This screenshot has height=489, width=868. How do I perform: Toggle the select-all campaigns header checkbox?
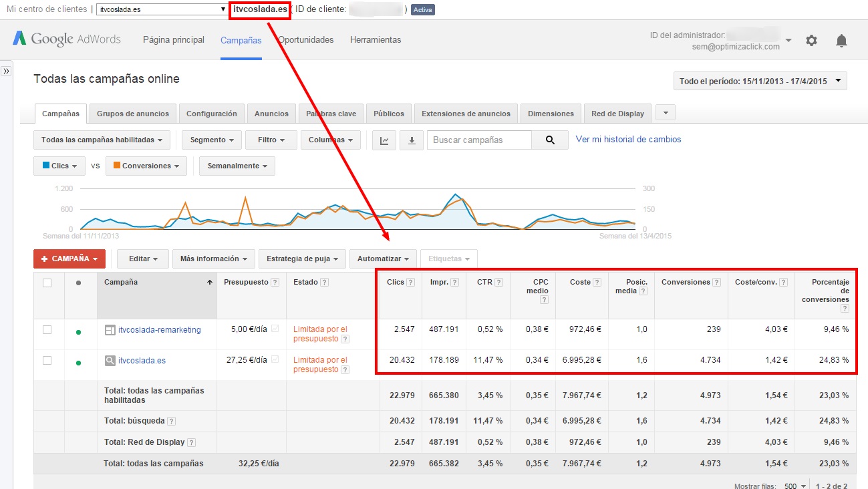(x=47, y=283)
